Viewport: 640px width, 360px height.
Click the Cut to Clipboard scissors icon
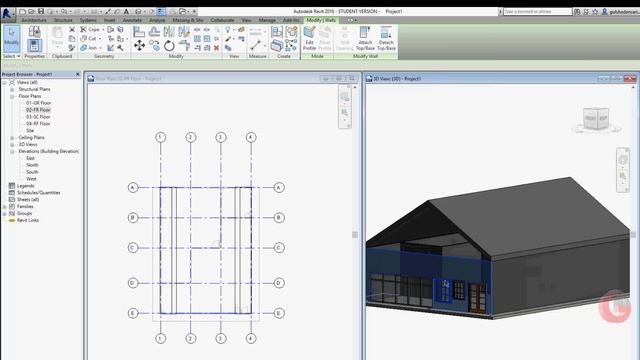(72, 29)
